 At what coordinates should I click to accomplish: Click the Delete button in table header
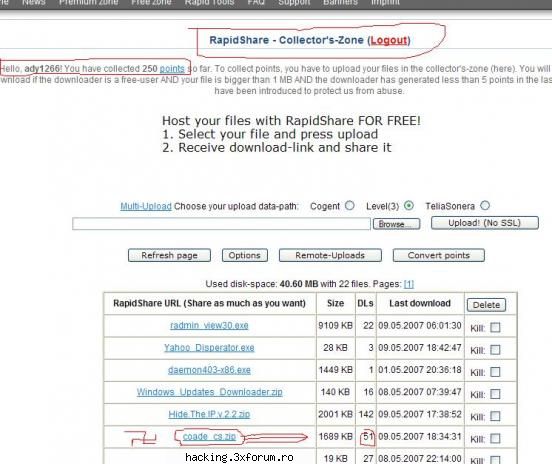(486, 305)
